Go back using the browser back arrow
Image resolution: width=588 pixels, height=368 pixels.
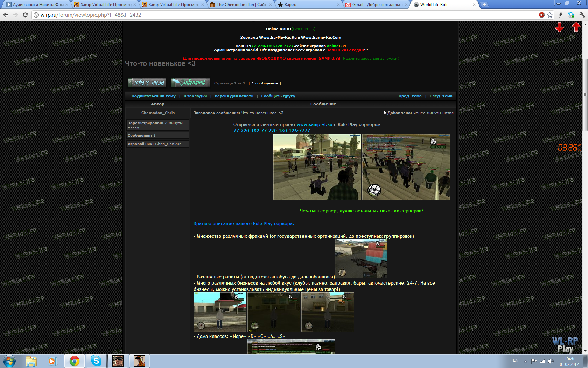pos(6,15)
